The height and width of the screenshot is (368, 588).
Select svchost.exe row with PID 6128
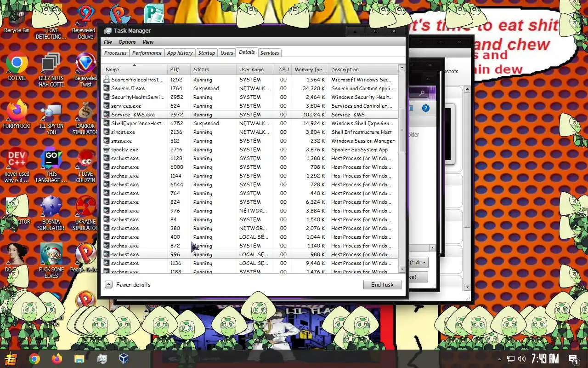[x=250, y=158]
